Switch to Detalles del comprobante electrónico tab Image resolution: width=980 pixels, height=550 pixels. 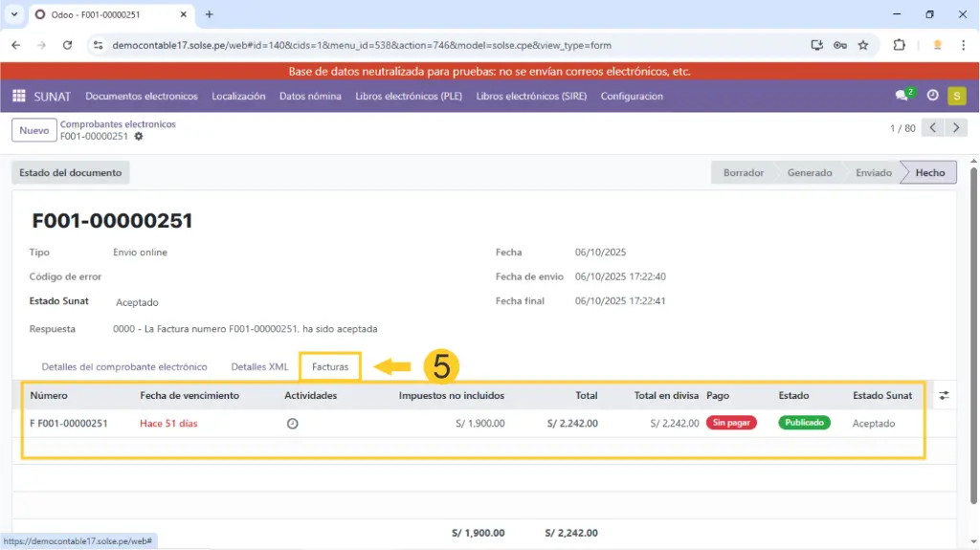point(124,367)
